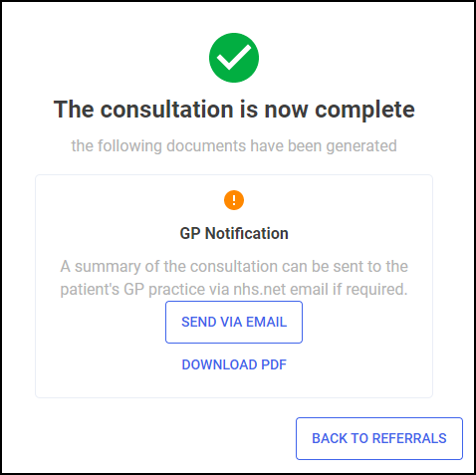Open the DOWNLOAD PDF text link
Screen dimensions: 476x475
pos(234,364)
